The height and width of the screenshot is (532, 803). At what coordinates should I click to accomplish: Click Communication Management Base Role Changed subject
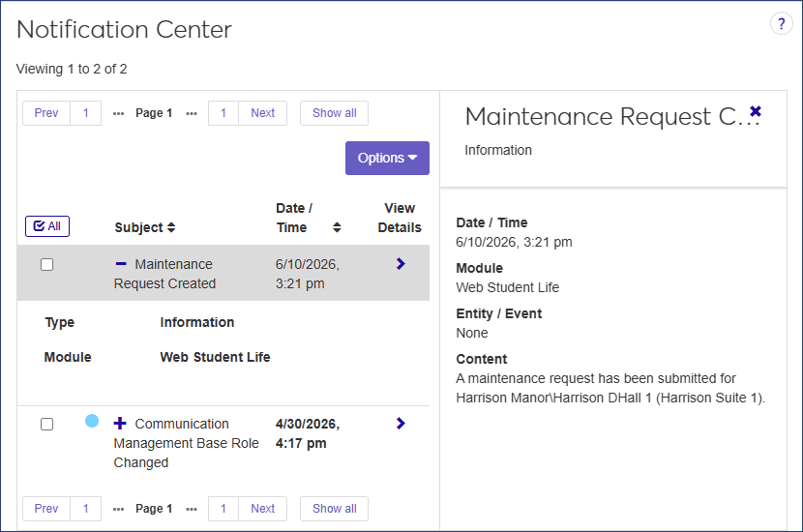coord(187,443)
